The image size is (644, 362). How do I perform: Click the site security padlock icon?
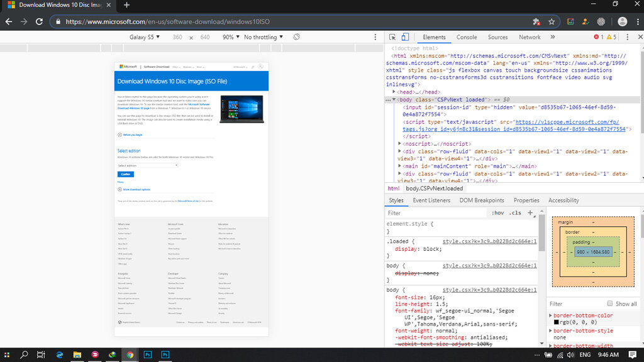58,22
